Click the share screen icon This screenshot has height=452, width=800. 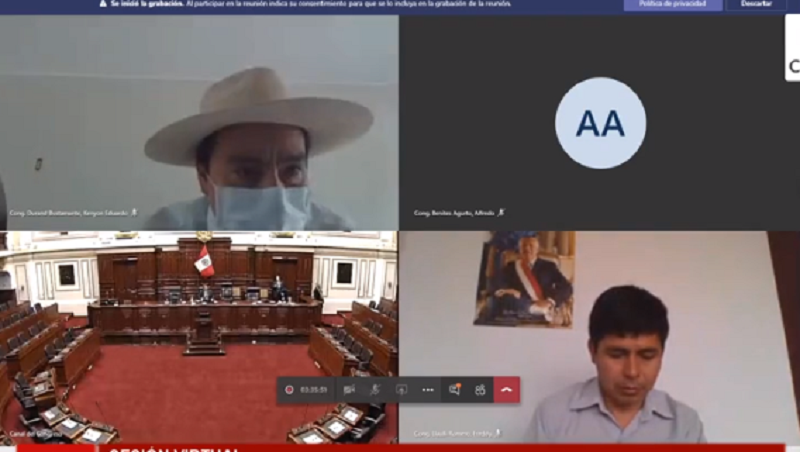(401, 390)
